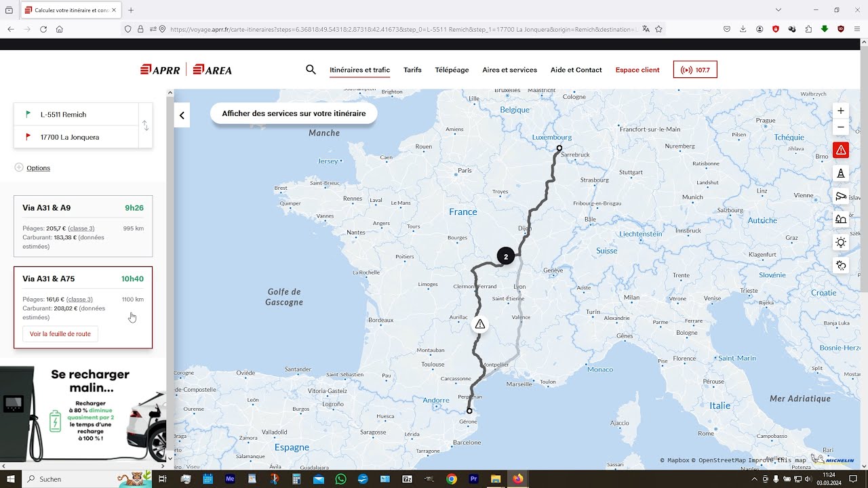The image size is (868, 488).
Task: Open Premiere Pro from taskbar
Action: click(474, 479)
